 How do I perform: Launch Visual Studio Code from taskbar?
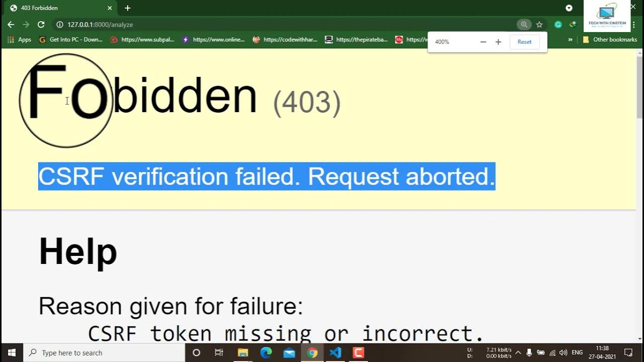tap(336, 352)
